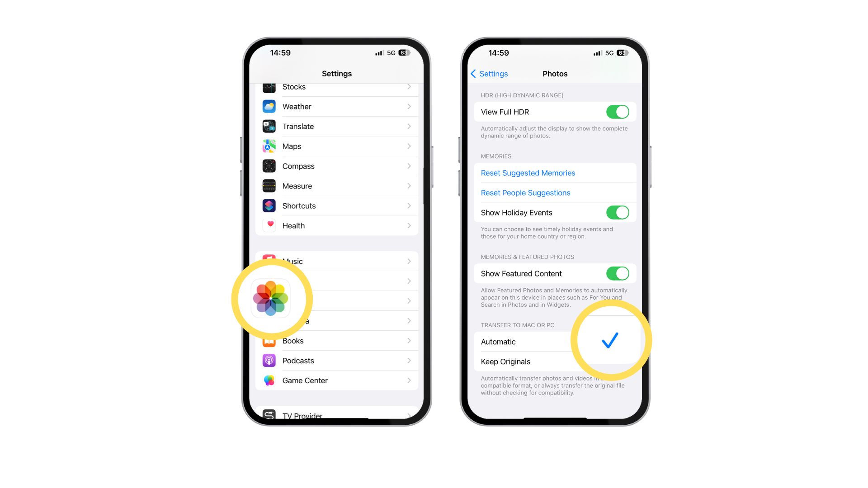The width and height of the screenshot is (868, 488).
Task: Open the Stocks app settings
Action: [x=337, y=87]
